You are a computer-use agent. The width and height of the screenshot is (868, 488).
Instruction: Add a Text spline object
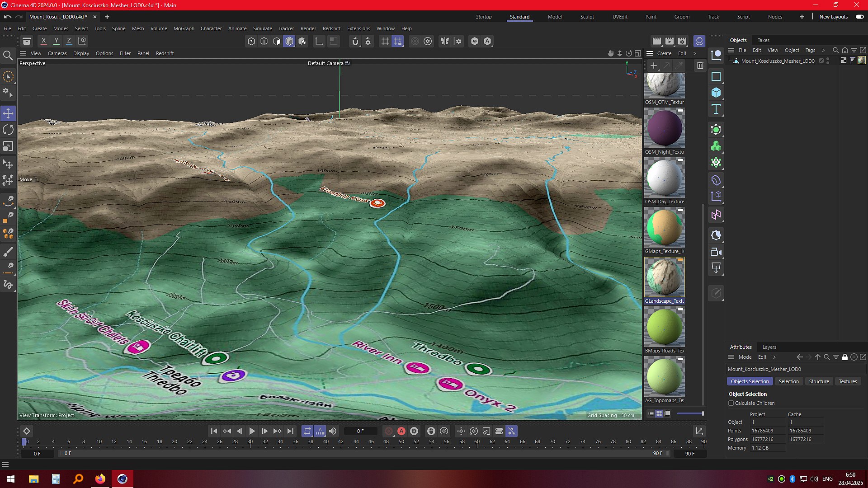tap(716, 109)
